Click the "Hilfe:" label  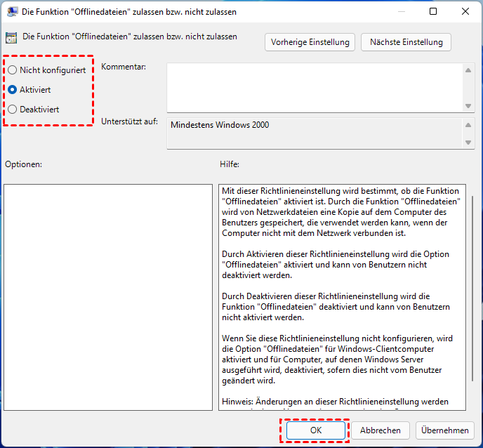pos(230,164)
